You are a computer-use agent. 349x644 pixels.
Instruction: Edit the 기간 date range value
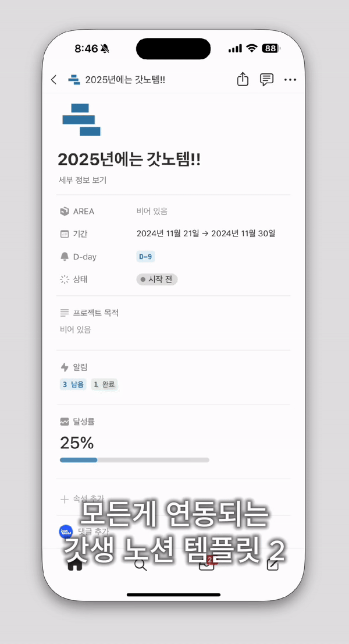pos(205,233)
